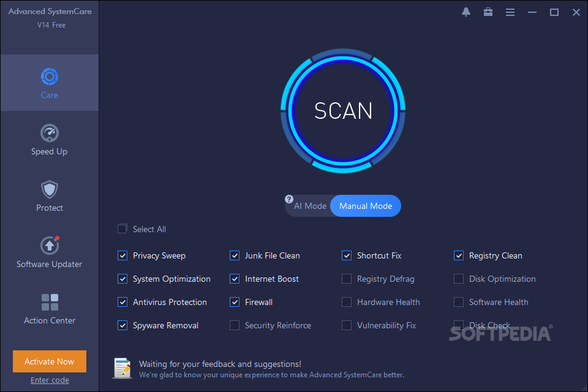Enable Disk Optimization checkbox
The image size is (588, 392).
(459, 279)
